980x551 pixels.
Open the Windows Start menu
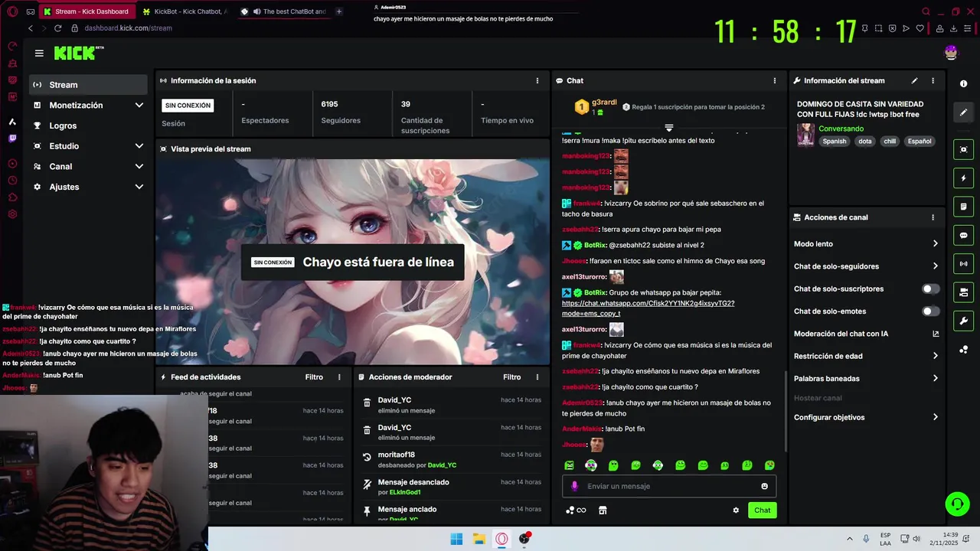tap(456, 539)
